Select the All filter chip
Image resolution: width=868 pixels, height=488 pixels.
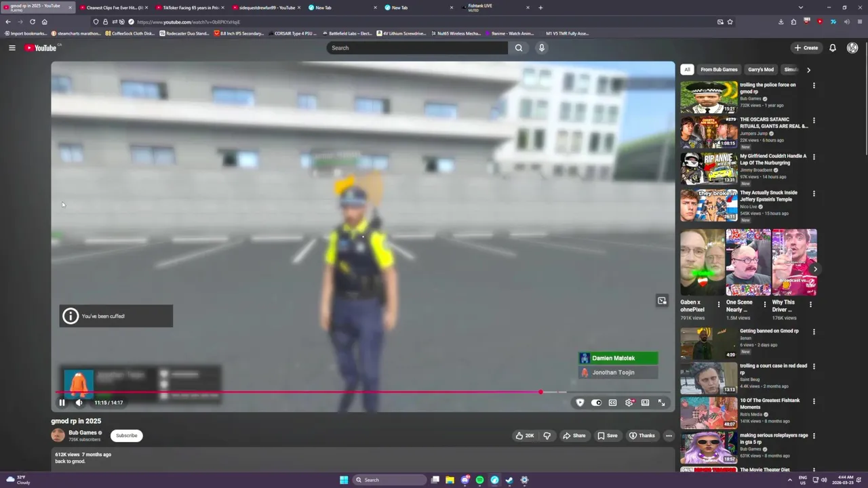coord(687,69)
